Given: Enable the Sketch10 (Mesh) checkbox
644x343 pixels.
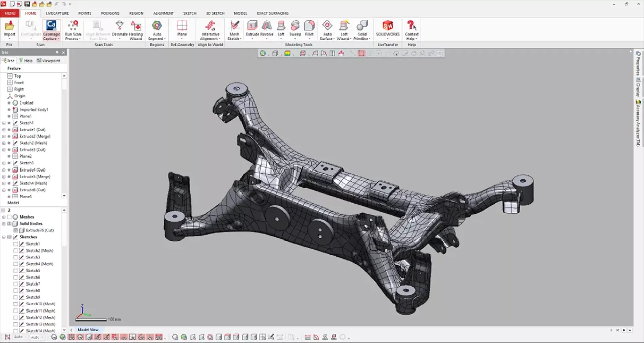Looking at the screenshot, I should pos(16,304).
